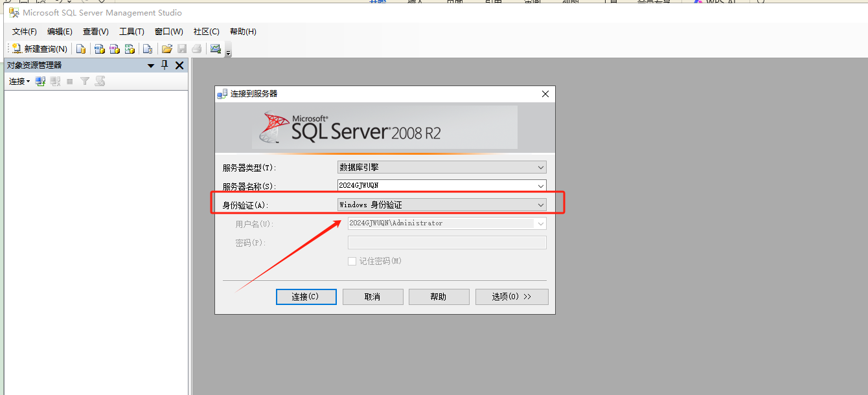The width and height of the screenshot is (868, 395).
Task: Open the 文件(F) menu
Action: pos(25,32)
